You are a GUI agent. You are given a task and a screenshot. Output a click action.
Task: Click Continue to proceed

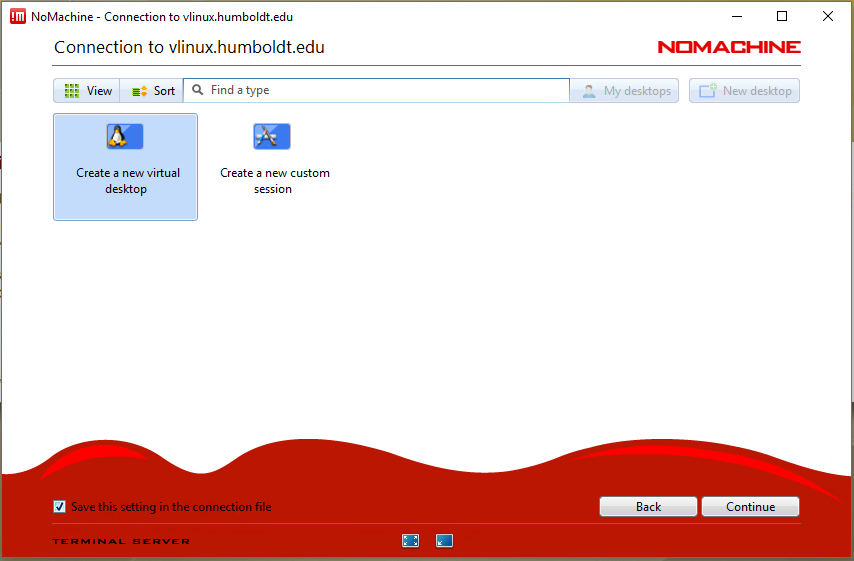(751, 507)
